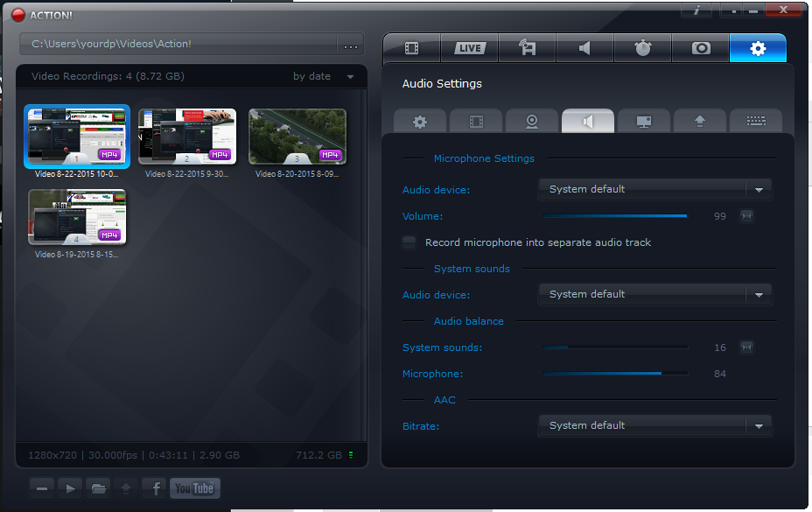812x512 pixels.
Task: Select the display monitor settings sub-tab
Action: point(644,122)
